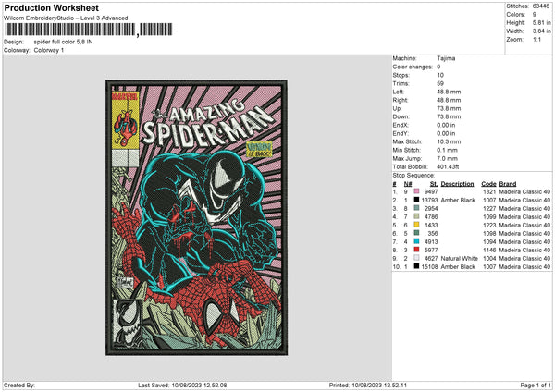This screenshot has width=555, height=392.
Task: Select thread code '1321' in row 1
Action: pos(489,191)
